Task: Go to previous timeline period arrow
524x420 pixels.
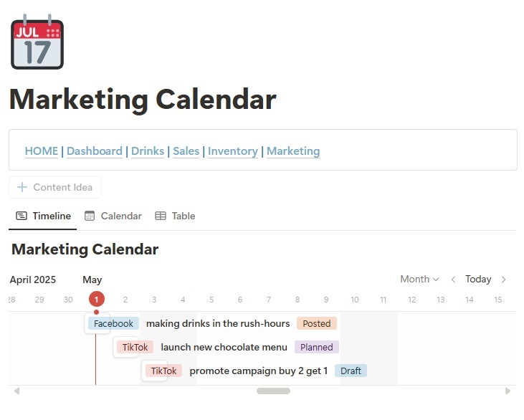Action: [453, 280]
